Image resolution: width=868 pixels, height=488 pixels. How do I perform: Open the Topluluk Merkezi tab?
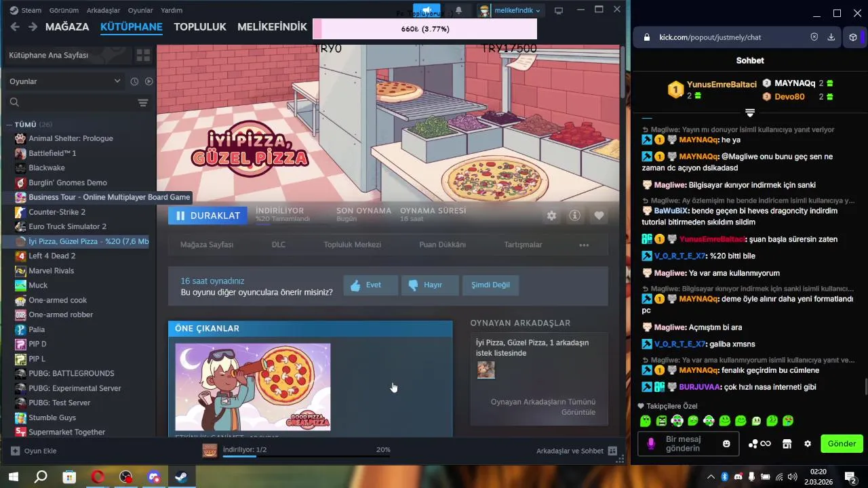pos(352,245)
